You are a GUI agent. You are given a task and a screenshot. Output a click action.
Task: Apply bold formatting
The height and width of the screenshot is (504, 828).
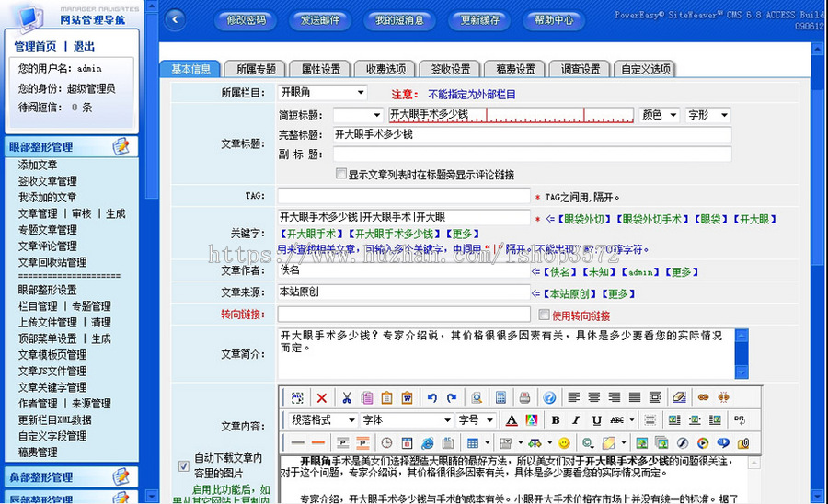[x=556, y=420]
